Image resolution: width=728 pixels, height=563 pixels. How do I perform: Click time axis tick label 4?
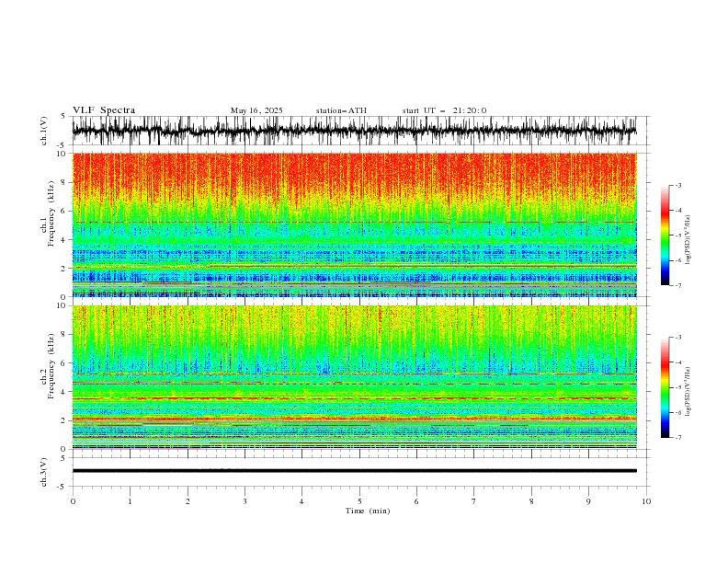tap(301, 501)
